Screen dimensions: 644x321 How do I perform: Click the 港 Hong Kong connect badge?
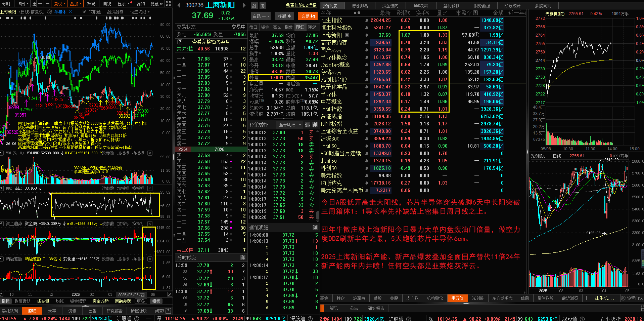click(x=263, y=6)
